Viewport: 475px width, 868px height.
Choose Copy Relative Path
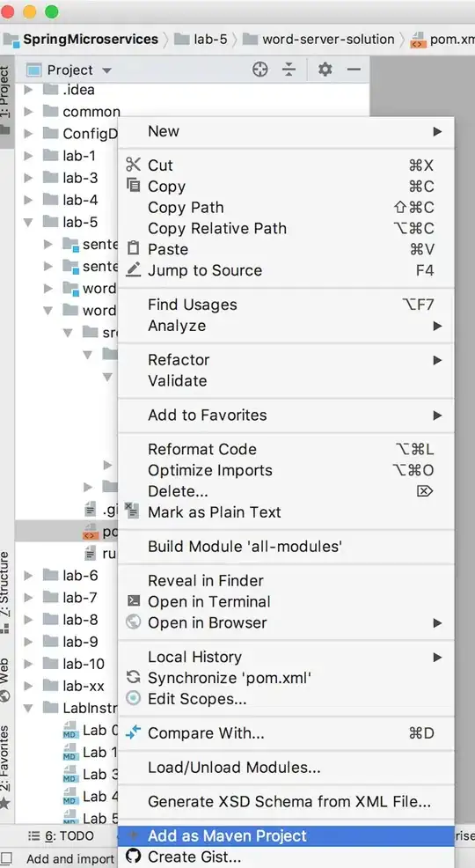[287, 228]
